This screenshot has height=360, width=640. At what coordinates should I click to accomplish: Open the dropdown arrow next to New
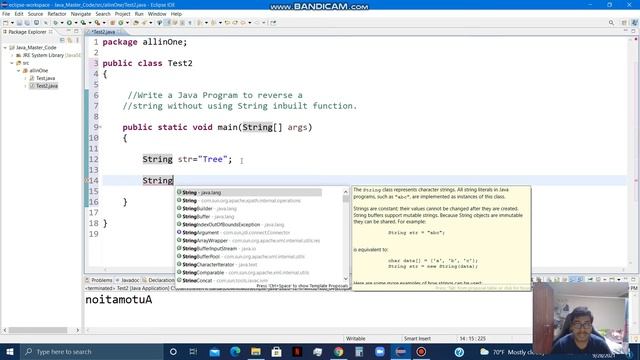click(12, 23)
